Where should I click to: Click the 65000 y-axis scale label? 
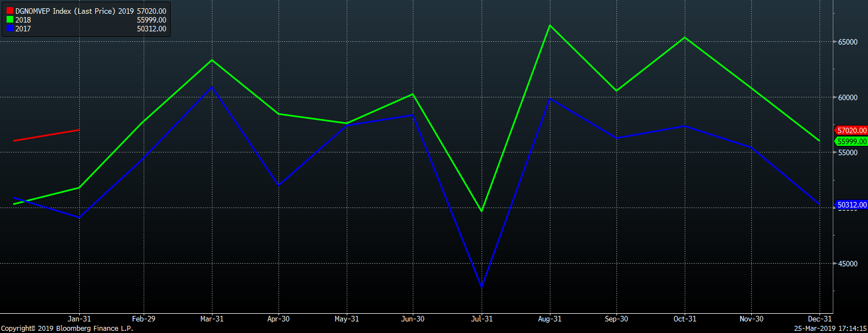coord(848,42)
